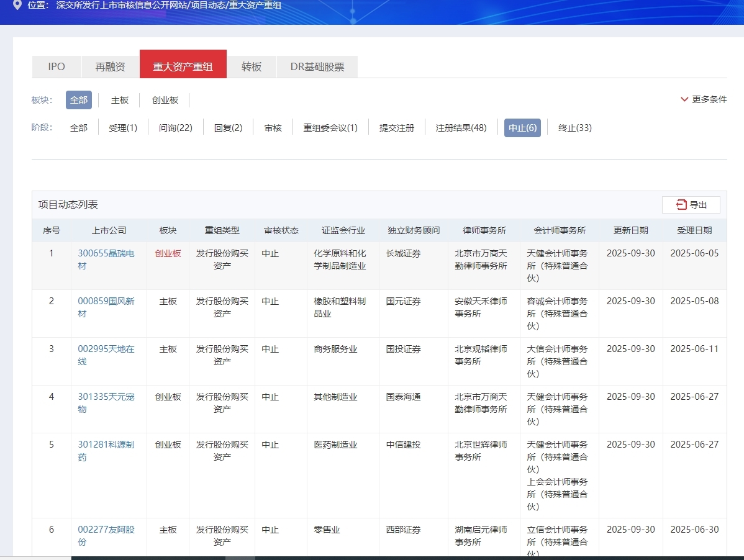Open 002277友阿股份 company link
Image resolution: width=744 pixels, height=560 pixels.
click(106, 536)
